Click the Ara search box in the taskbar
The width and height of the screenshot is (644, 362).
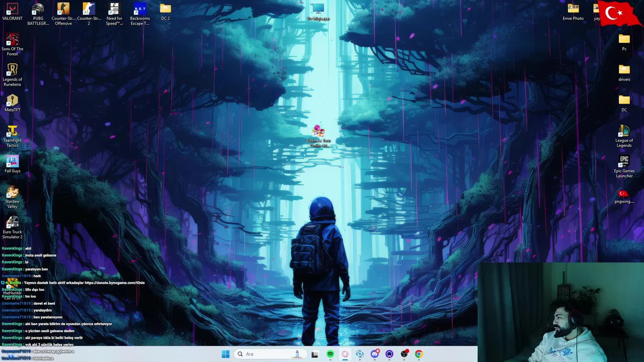(x=270, y=354)
